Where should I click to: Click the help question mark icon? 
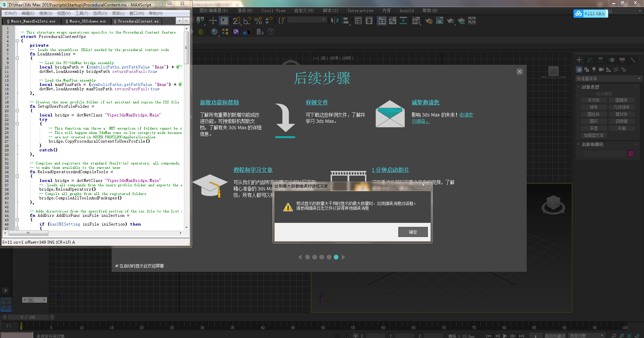pos(271,32)
